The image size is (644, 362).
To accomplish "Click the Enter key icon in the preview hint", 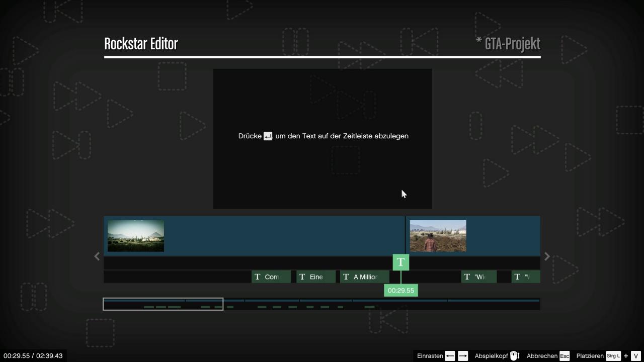I will (268, 136).
